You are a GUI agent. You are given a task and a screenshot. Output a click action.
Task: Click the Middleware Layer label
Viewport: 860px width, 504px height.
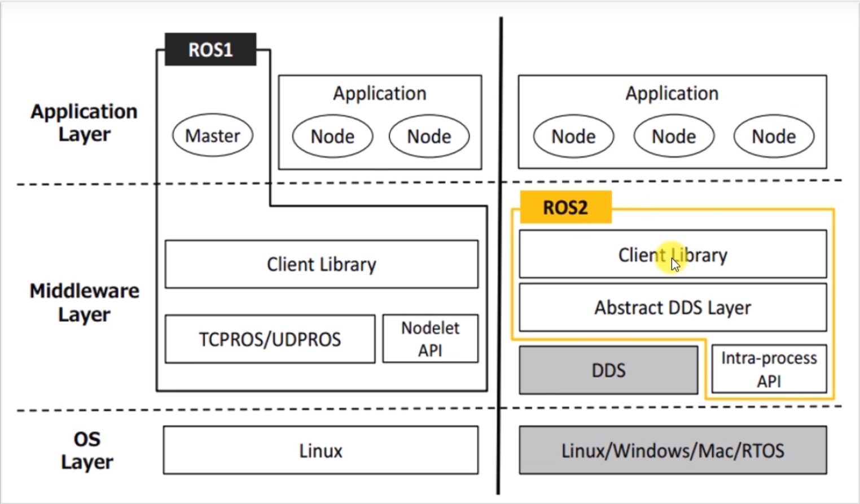(84, 302)
